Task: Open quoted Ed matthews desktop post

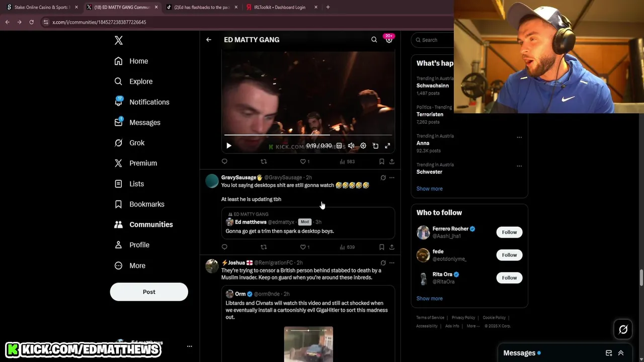Action: coord(308,223)
